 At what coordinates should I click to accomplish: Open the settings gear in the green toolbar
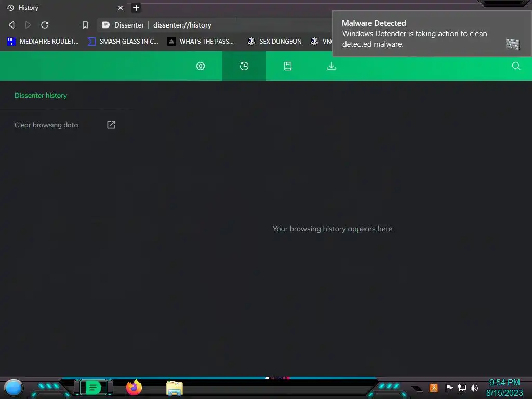click(201, 66)
